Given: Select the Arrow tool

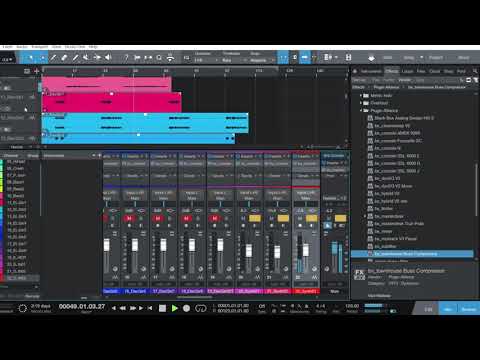Looking at the screenshot, I should 31,58.
